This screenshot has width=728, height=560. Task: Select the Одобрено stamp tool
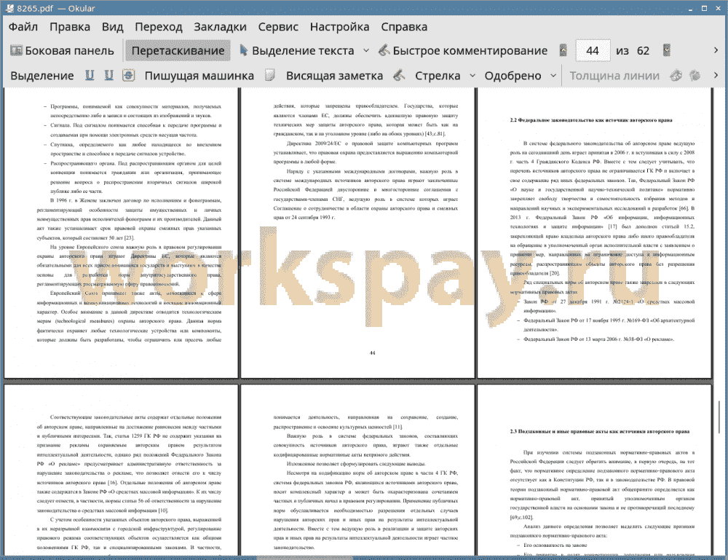(x=513, y=76)
